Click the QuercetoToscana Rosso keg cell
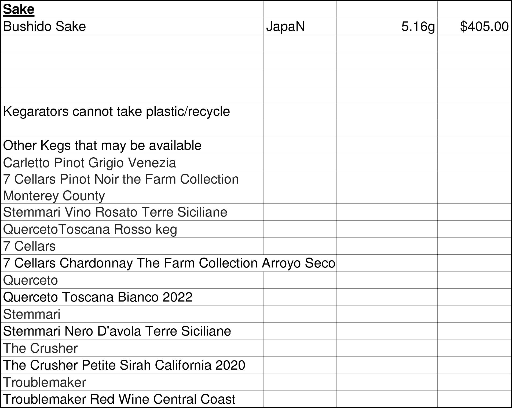The width and height of the screenshot is (512, 420). tap(90, 229)
